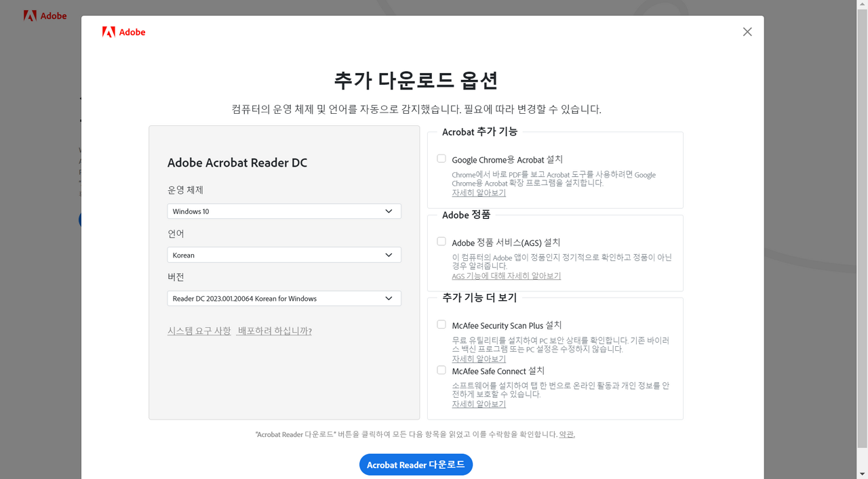Click the 추가 기능 더 보기 section label
Screen dimensions: 868x479
coord(479,297)
